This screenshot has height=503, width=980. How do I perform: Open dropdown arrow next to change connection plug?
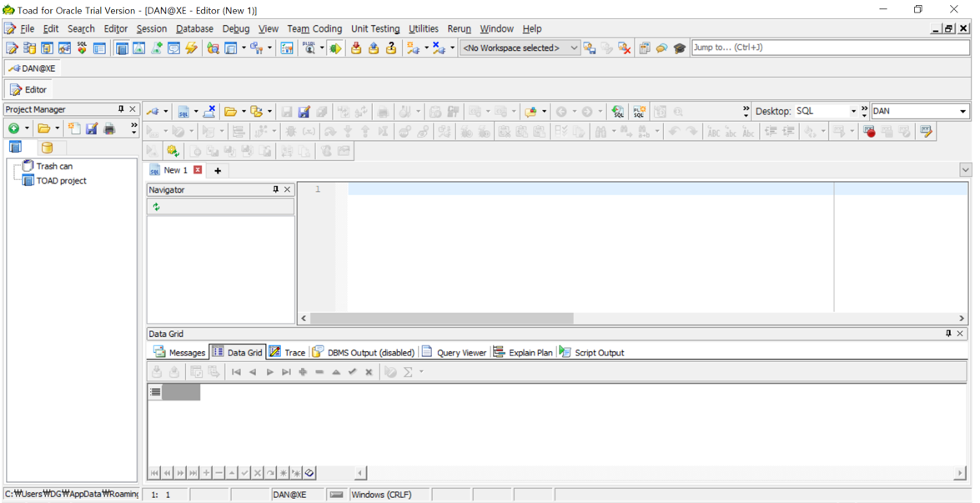coord(166,112)
